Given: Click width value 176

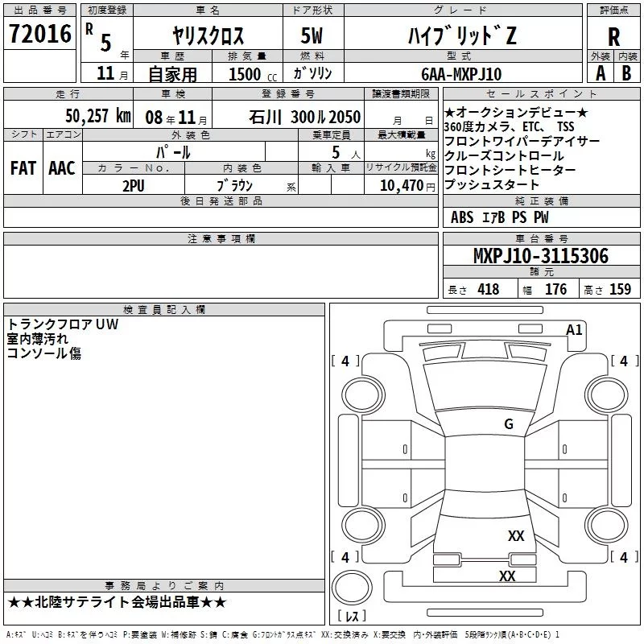Looking at the screenshot, I should click(555, 289).
